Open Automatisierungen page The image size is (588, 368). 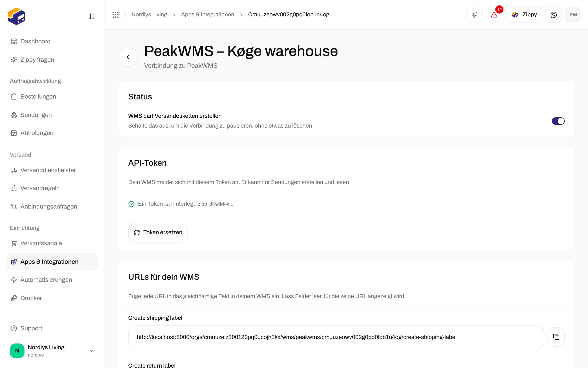52,280
